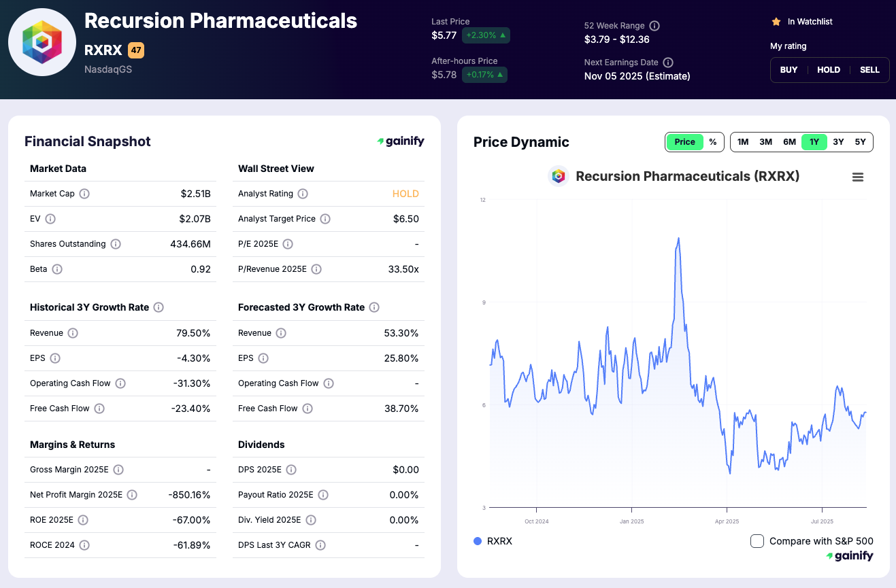Click the info icon next to Analyst Target Price
This screenshot has width=896, height=588.
pos(325,219)
